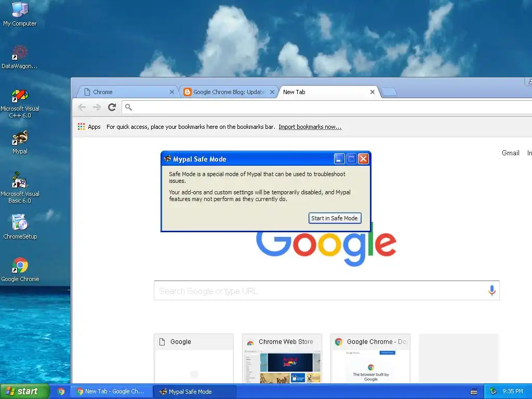
Task: Open DataWagon desktop shortcut
Action: 20,57
